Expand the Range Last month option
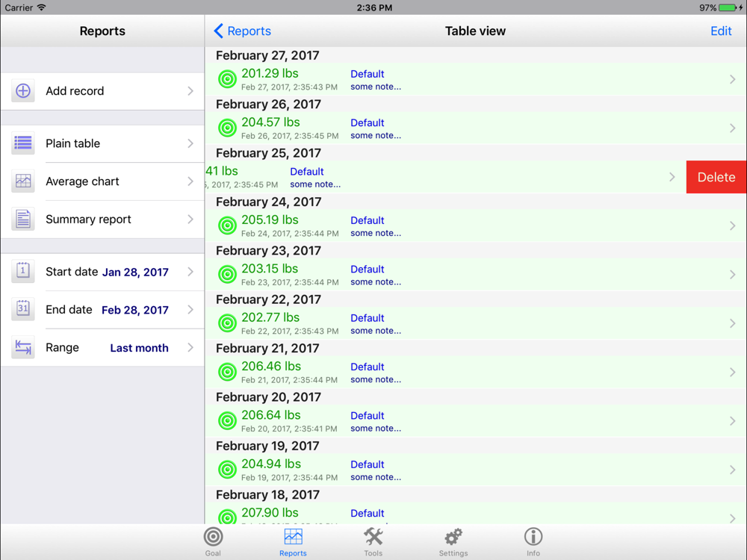 click(x=139, y=348)
